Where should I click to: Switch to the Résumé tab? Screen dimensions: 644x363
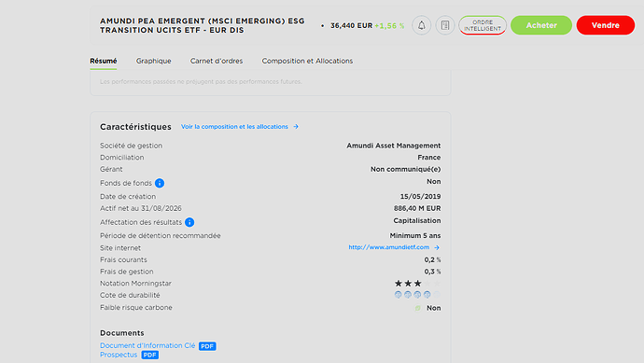click(x=103, y=62)
